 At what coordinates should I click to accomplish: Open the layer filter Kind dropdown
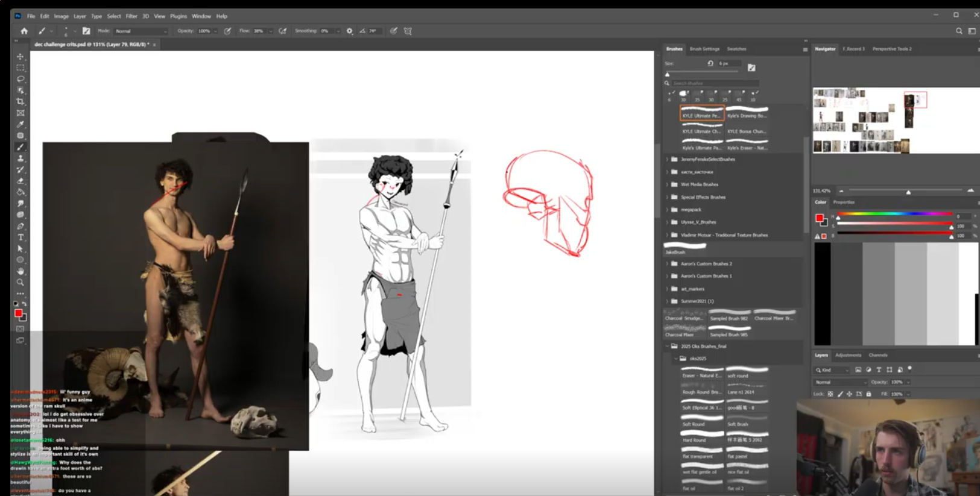tap(832, 369)
